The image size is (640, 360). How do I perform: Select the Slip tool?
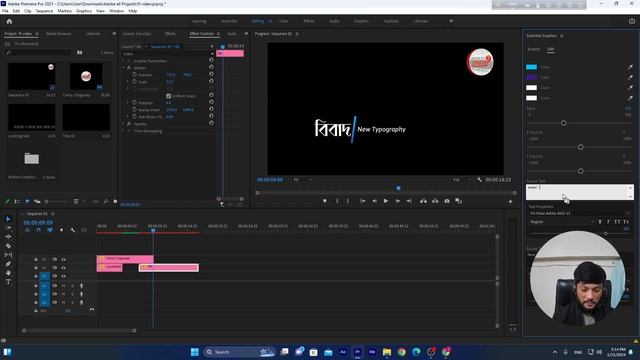(x=8, y=255)
